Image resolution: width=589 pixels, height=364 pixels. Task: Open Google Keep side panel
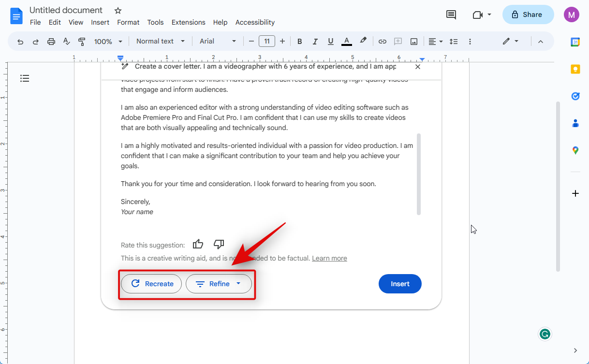coord(575,69)
